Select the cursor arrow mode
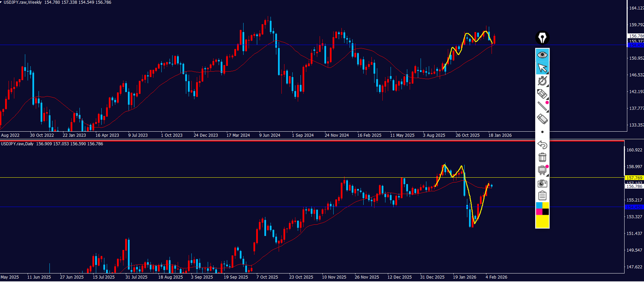The image size is (644, 282). point(542,68)
